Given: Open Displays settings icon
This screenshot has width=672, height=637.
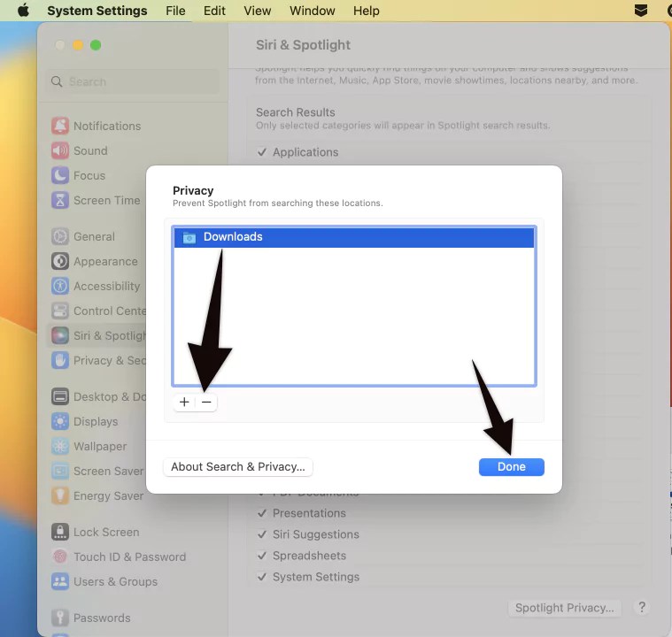Looking at the screenshot, I should [60, 421].
